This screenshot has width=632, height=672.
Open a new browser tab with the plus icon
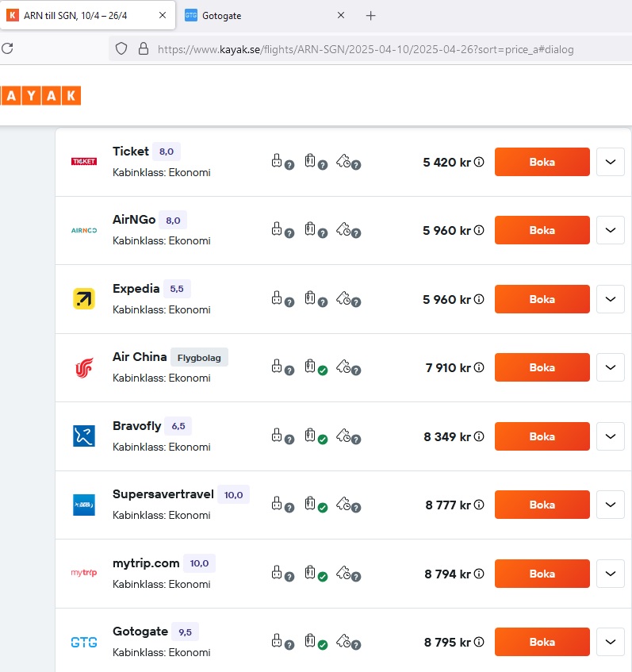(370, 15)
